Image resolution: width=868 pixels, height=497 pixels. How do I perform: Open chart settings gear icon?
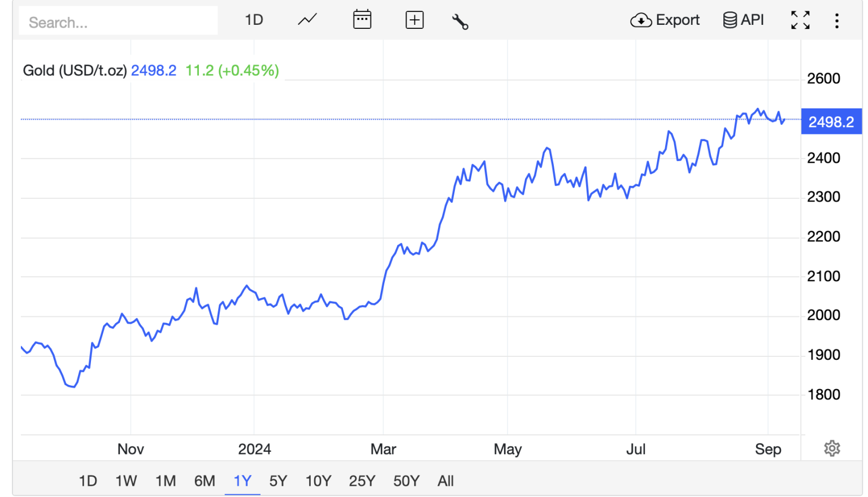tap(832, 448)
